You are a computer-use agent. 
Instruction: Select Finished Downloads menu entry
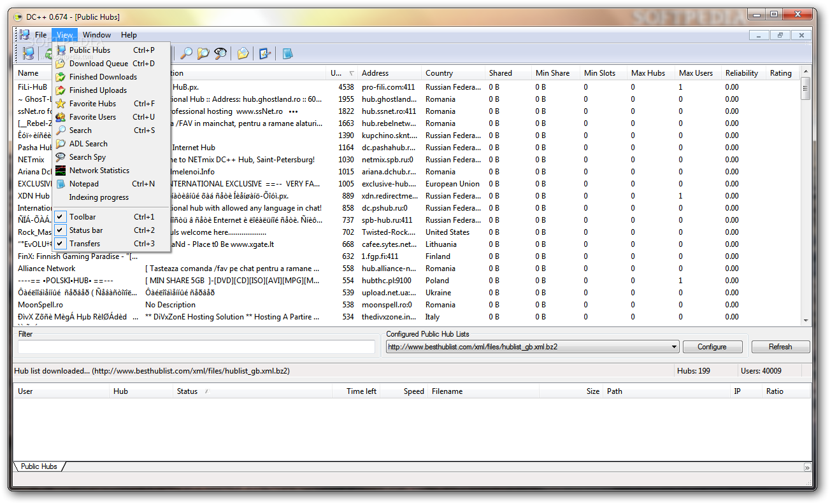(111, 77)
